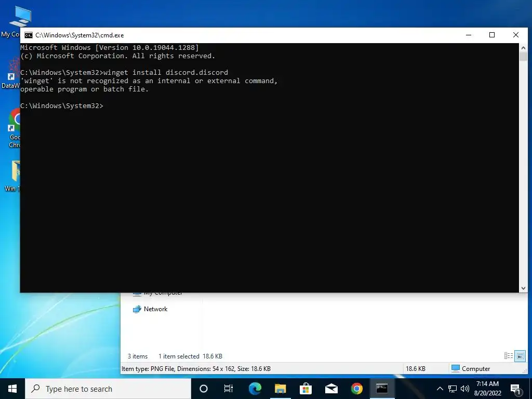Open the Mail app from taskbar
Screen dimensions: 532x399
pyautogui.click(x=331, y=389)
